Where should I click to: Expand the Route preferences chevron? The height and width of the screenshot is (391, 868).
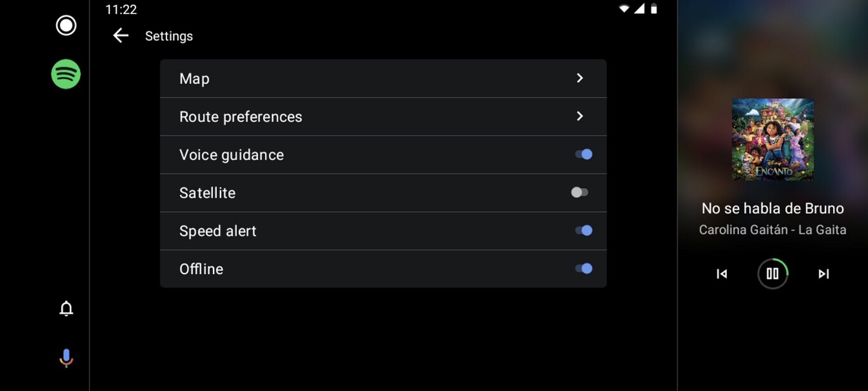(x=580, y=116)
